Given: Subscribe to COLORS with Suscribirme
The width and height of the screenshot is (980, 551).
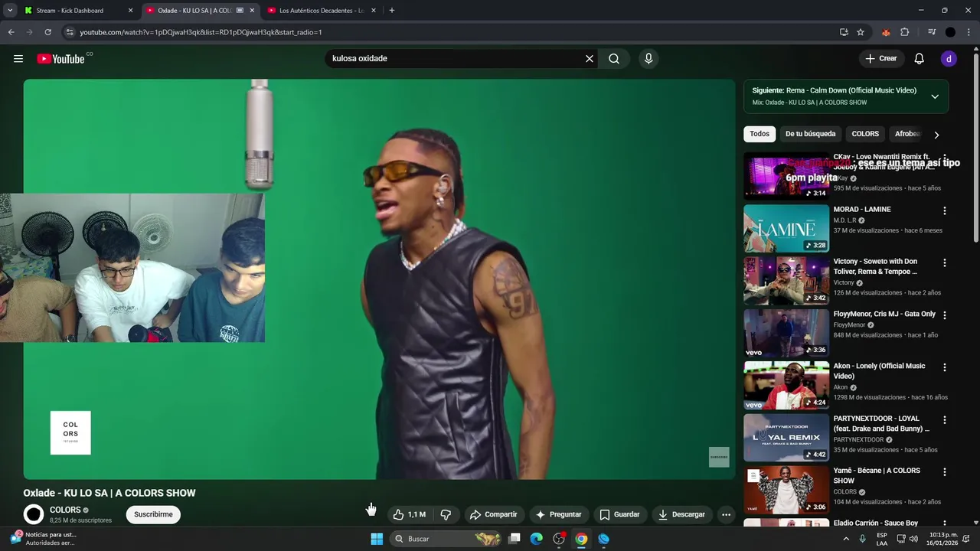Looking at the screenshot, I should [153, 514].
